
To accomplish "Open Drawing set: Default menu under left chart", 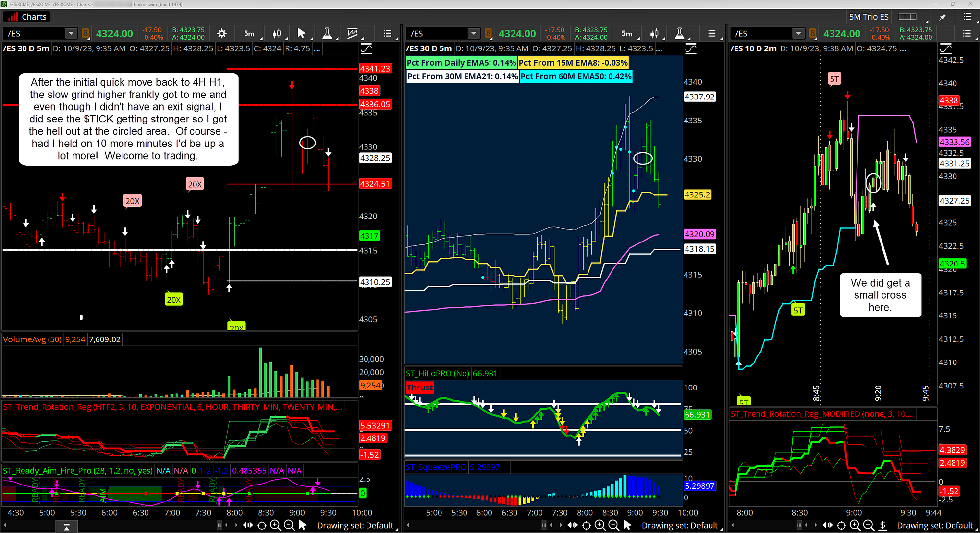I will (356, 525).
